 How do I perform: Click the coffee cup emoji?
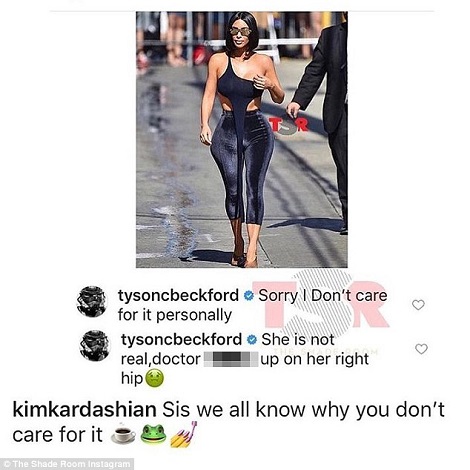tap(123, 435)
